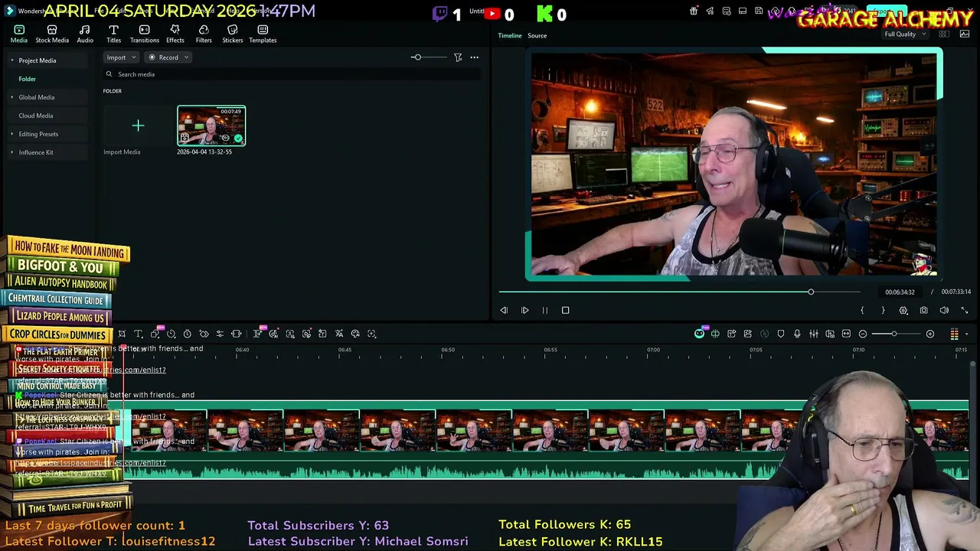Switch the preview to the Timeline tab

click(510, 36)
